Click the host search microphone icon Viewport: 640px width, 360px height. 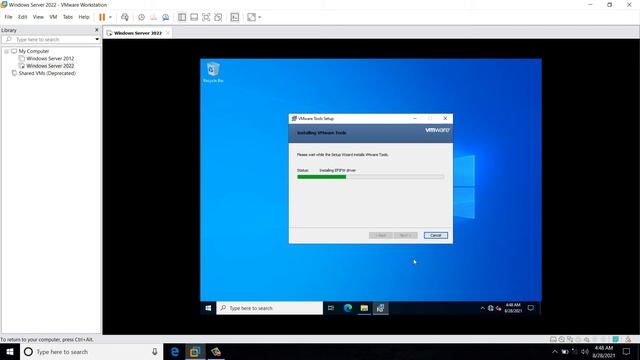(x=155, y=352)
